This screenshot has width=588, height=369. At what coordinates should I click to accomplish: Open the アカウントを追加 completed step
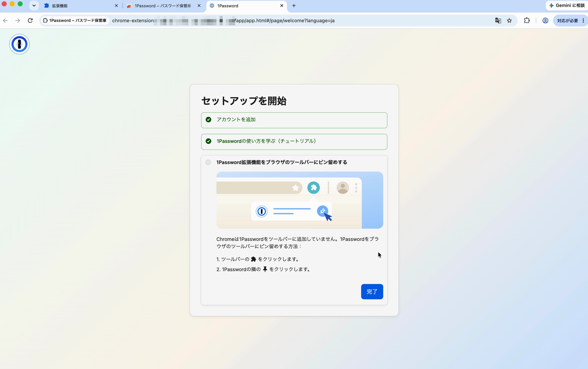point(294,120)
